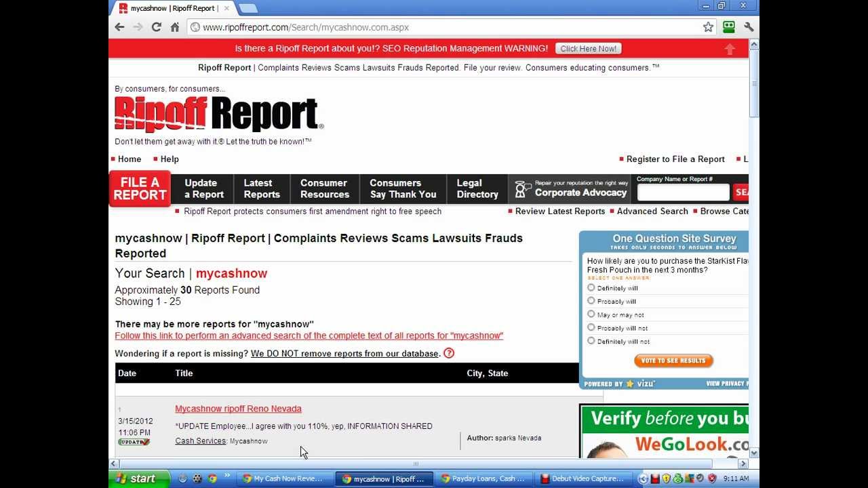Open Consumers Say Thank You menu
Viewport: 868px width, 488px height.
pyautogui.click(x=403, y=188)
